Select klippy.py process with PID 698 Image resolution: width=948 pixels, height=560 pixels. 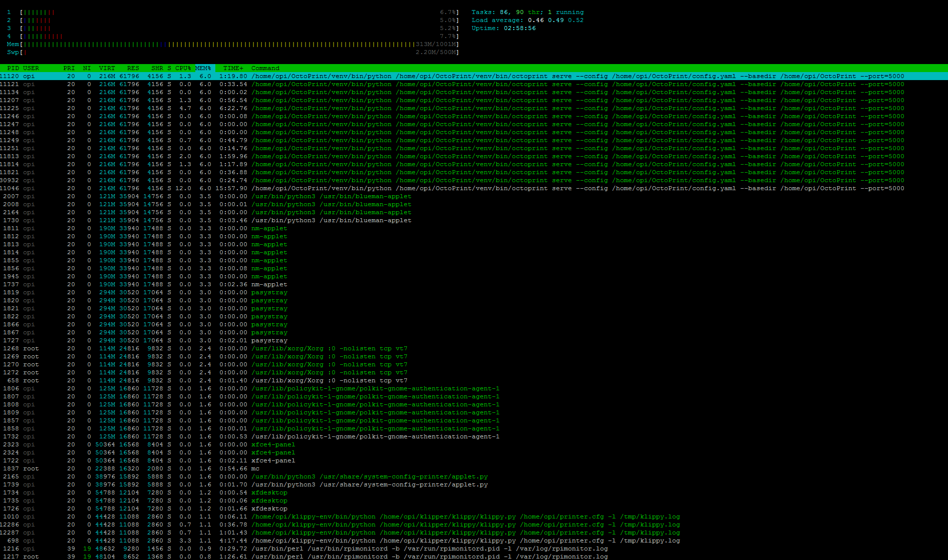coord(465,540)
